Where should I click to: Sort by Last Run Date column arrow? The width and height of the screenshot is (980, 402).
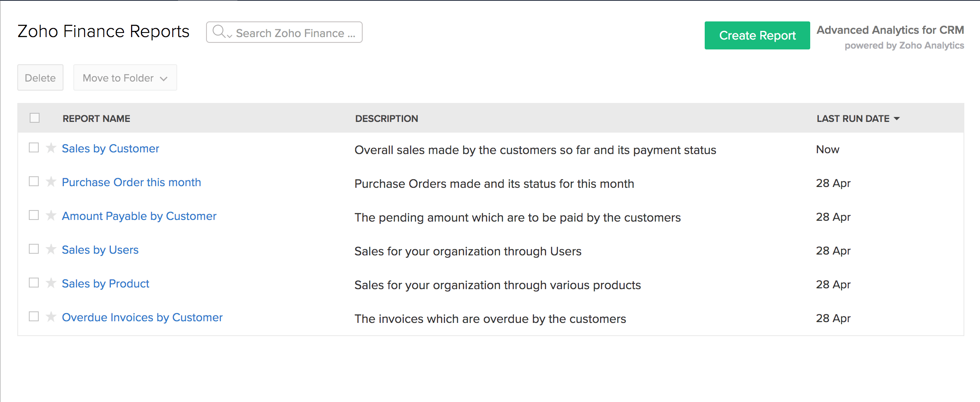pyautogui.click(x=897, y=119)
